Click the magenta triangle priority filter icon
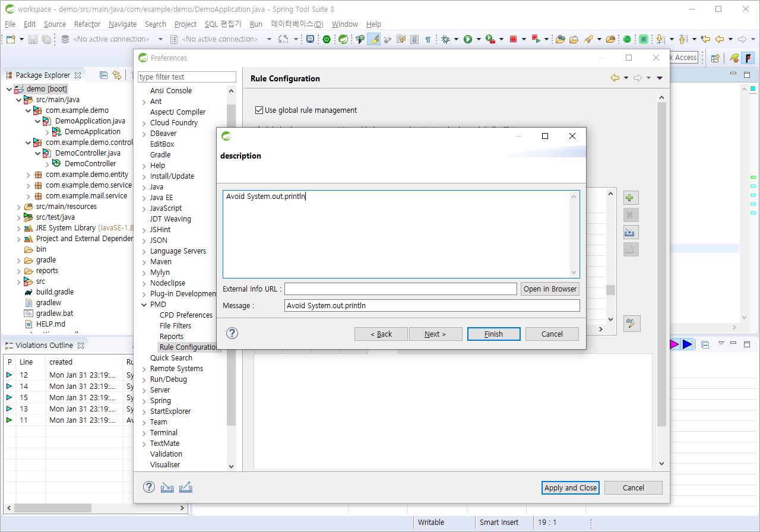760x532 pixels. [x=674, y=344]
